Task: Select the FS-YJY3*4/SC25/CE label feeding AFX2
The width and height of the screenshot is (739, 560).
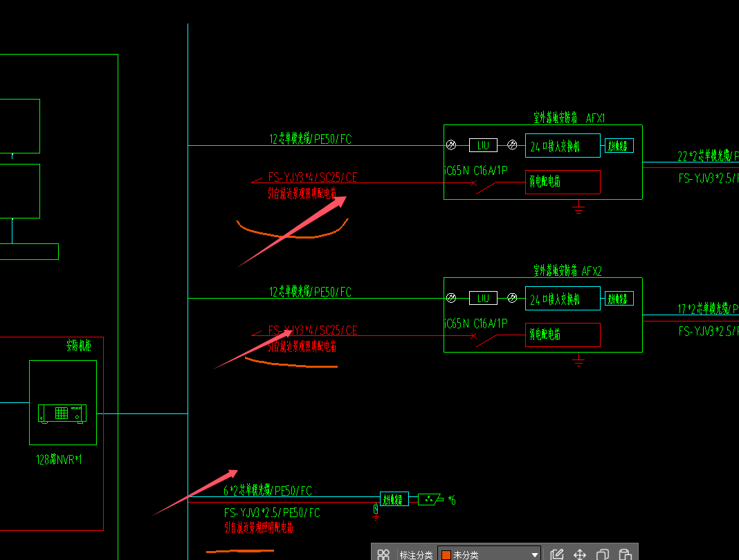Action: point(313,330)
